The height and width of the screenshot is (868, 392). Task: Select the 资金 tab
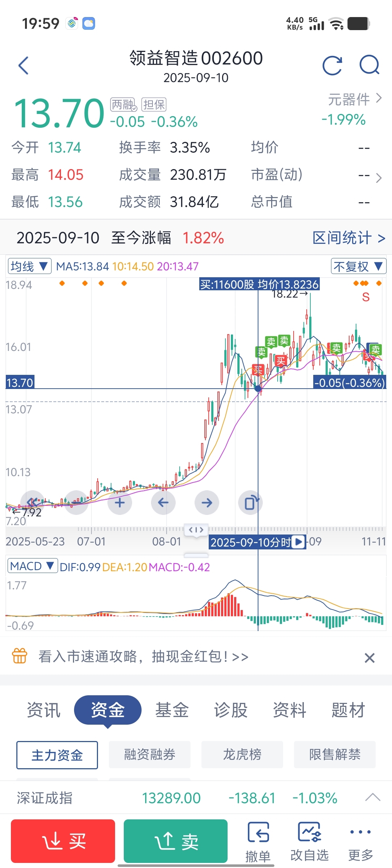point(108,710)
